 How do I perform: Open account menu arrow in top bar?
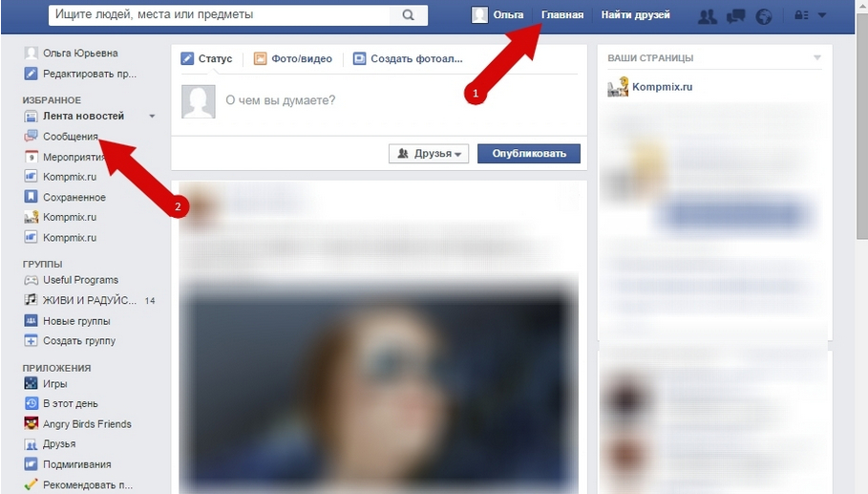tap(822, 15)
